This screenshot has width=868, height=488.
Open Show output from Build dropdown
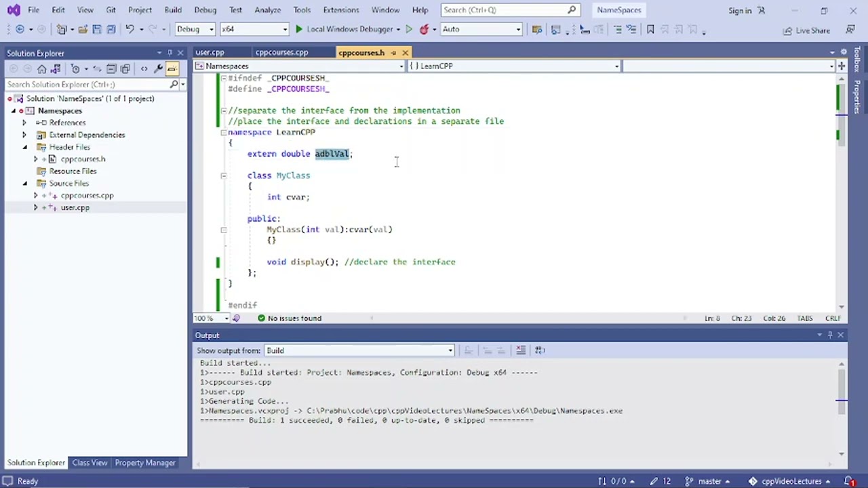(359, 350)
